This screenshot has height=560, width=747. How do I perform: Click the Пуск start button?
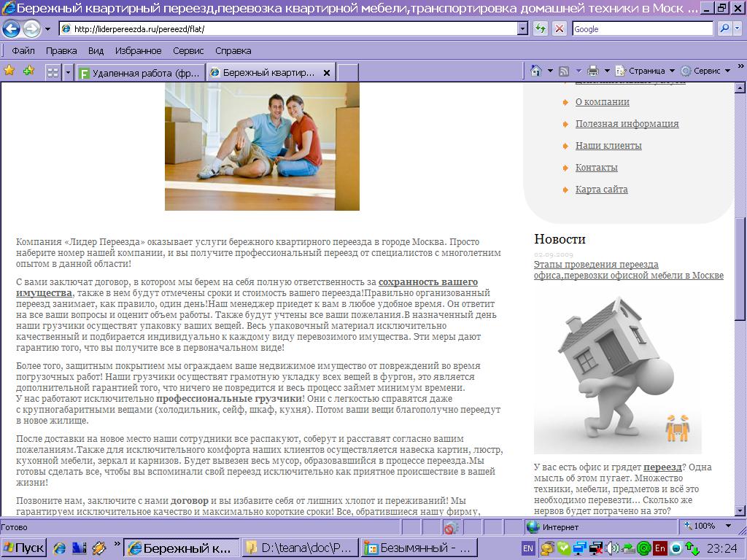23,548
